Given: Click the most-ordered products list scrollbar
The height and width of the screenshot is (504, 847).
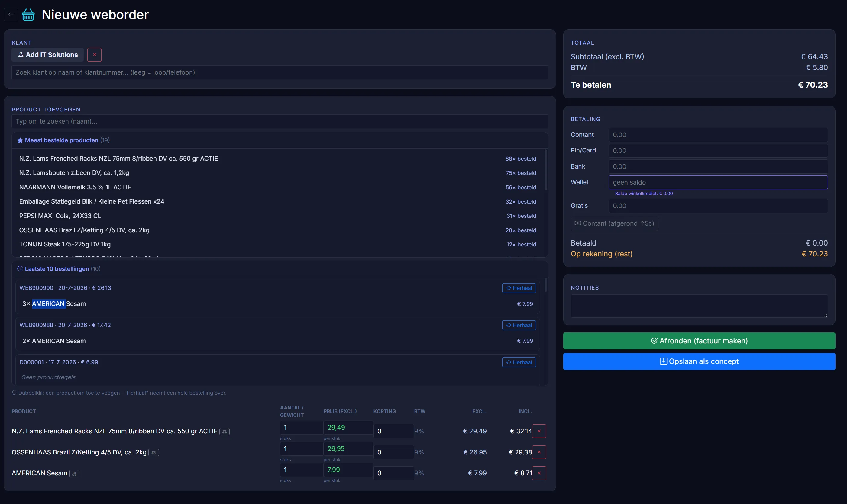Looking at the screenshot, I should [x=546, y=170].
